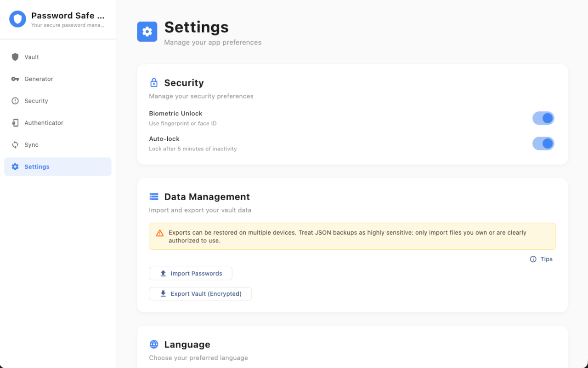This screenshot has height=368, width=588.
Task: Disable the Auto-lock switch
Action: (543, 144)
